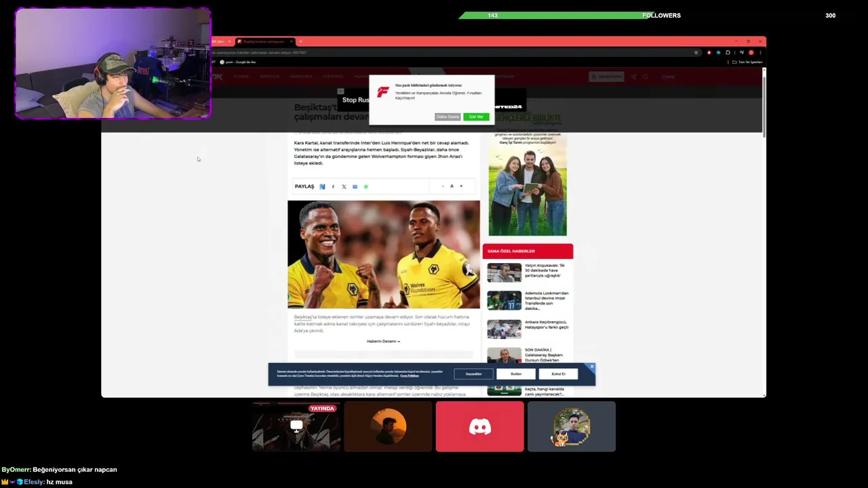
Task: Open the 'FUTBOL' menu item
Action: [x=241, y=77]
